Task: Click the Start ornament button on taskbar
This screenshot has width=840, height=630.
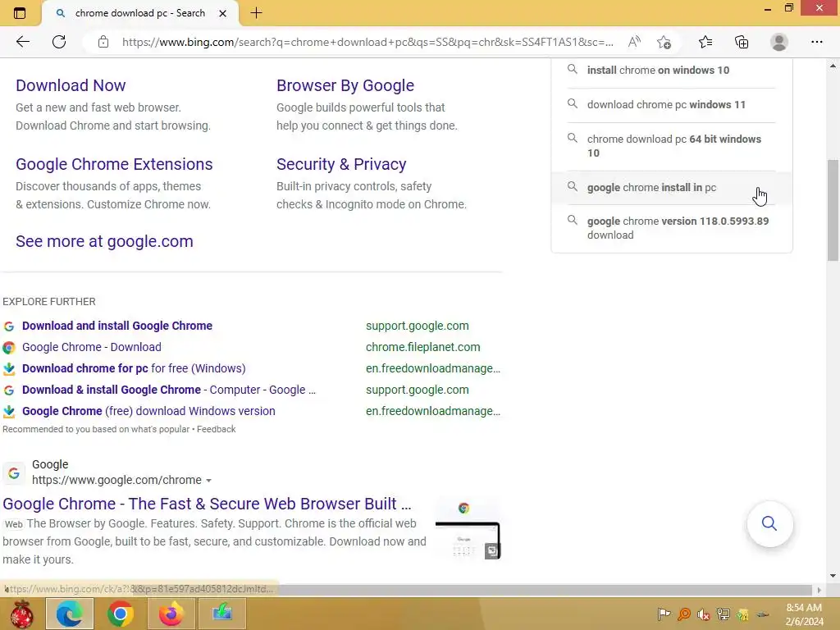Action: pyautogui.click(x=22, y=614)
